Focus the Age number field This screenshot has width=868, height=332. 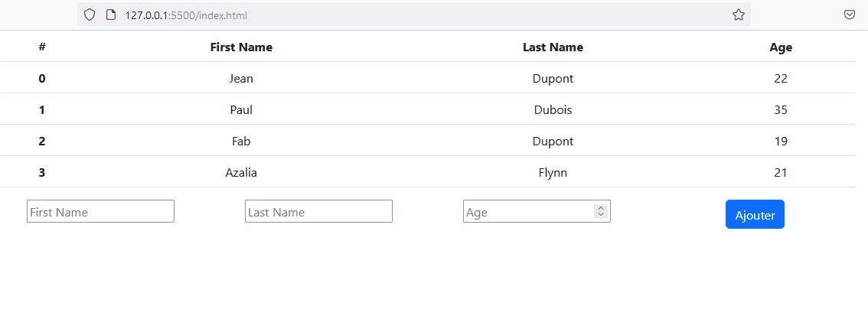point(529,211)
